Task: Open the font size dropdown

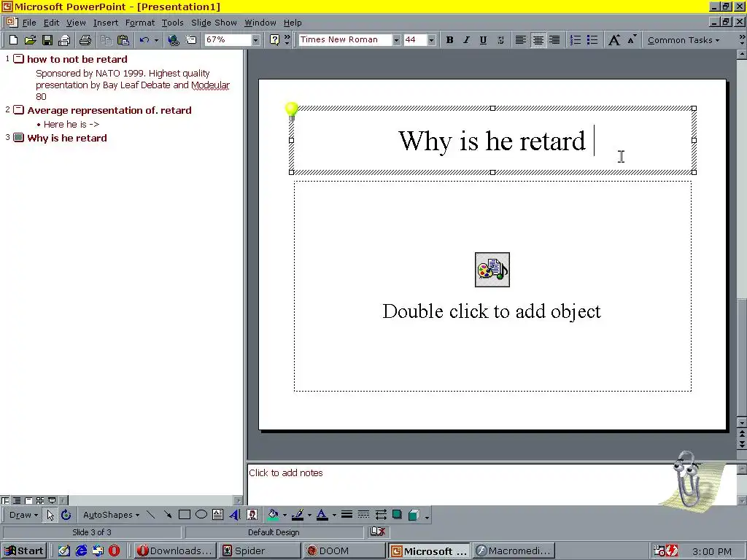Action: pyautogui.click(x=432, y=40)
